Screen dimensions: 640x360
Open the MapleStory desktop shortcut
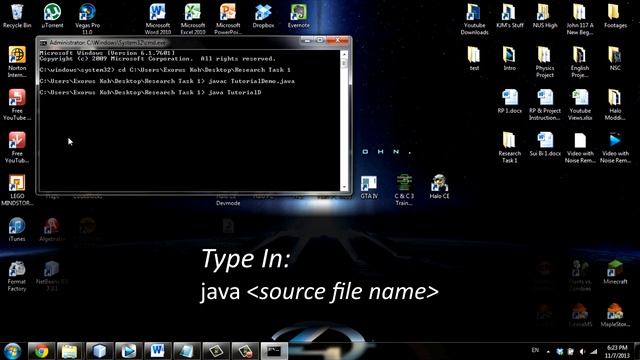coord(615,315)
